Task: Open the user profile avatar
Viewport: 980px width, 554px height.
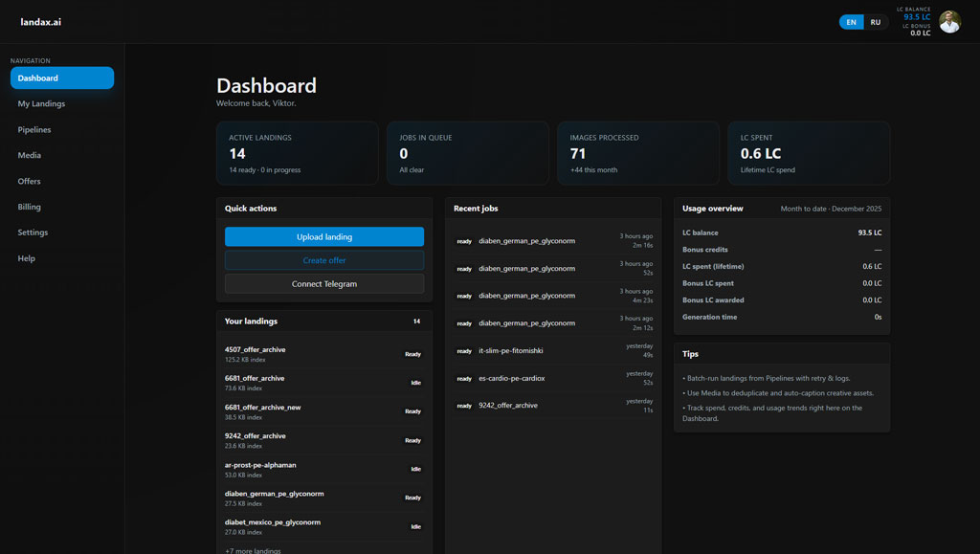Action: 949,22
